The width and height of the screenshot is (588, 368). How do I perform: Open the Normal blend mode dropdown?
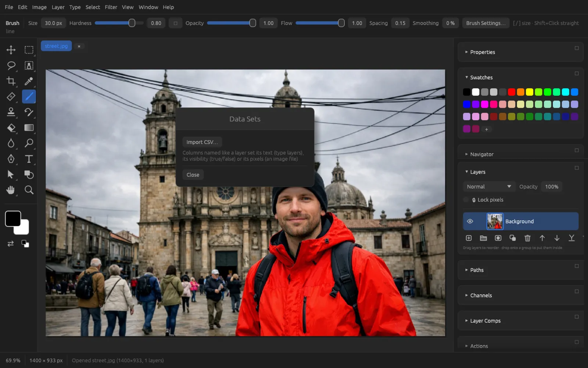tap(489, 187)
